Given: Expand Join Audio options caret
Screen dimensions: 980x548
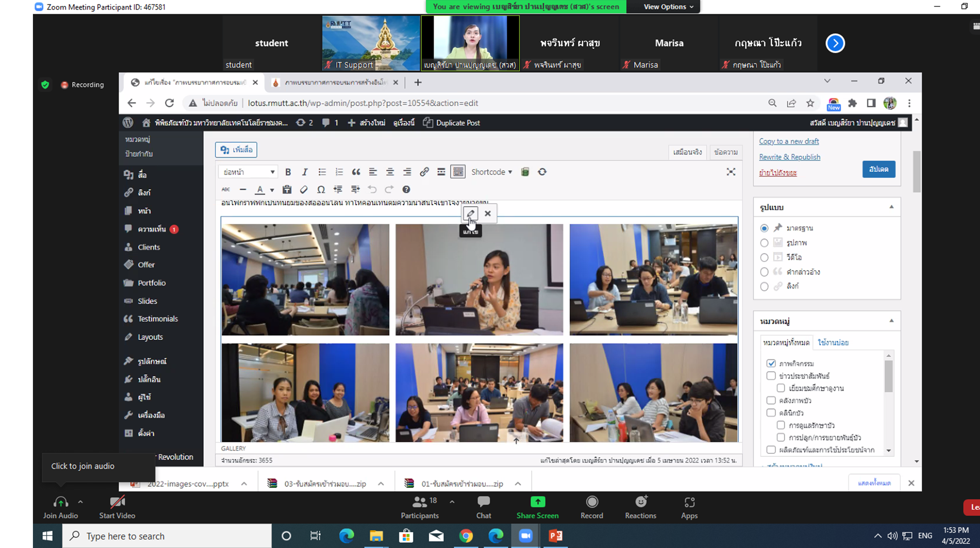Looking at the screenshot, I should click(x=80, y=502).
